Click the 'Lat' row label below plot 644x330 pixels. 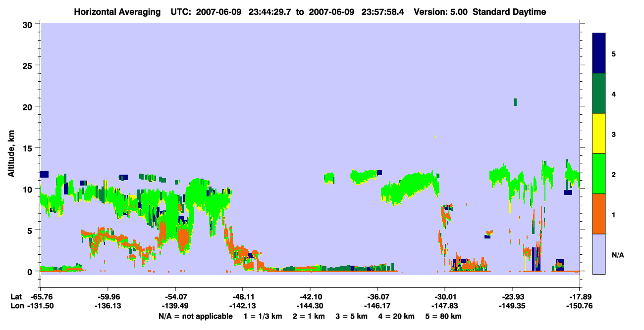16,297
